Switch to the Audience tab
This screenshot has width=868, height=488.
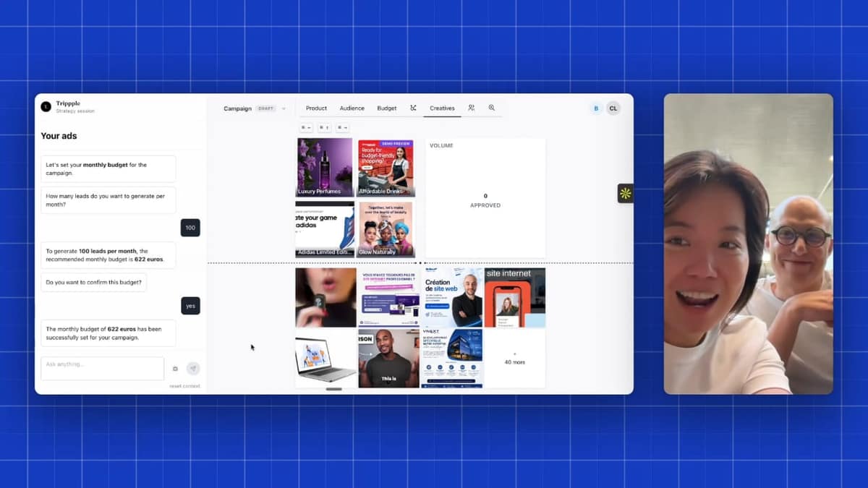tap(352, 108)
